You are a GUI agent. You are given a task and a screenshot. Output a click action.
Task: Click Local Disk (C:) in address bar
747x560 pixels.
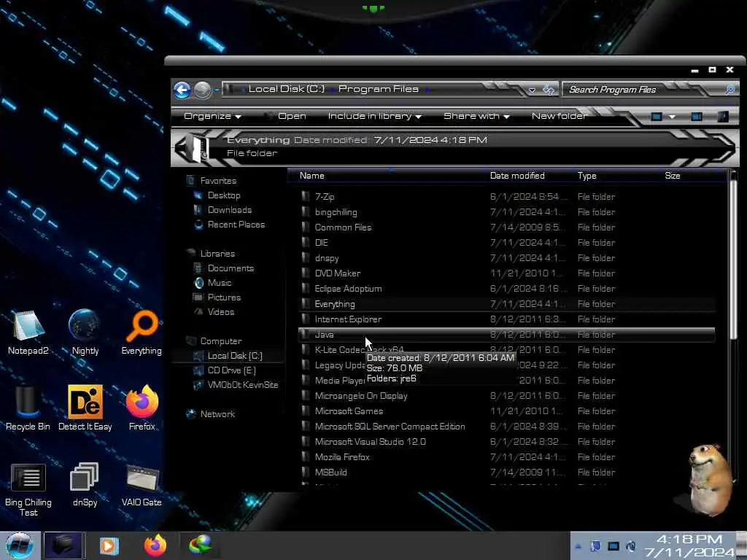(286, 89)
